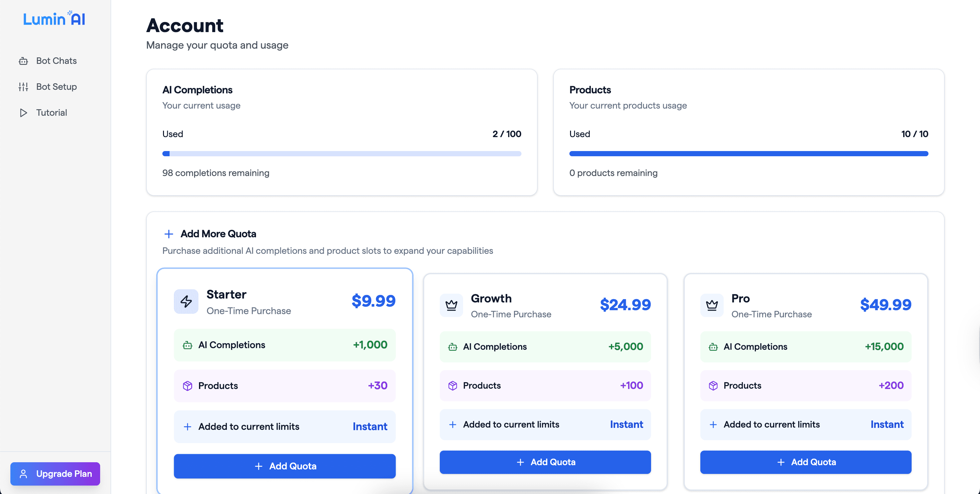Click the AI Completions usage progress bar
The height and width of the screenshot is (494, 980).
click(x=342, y=154)
